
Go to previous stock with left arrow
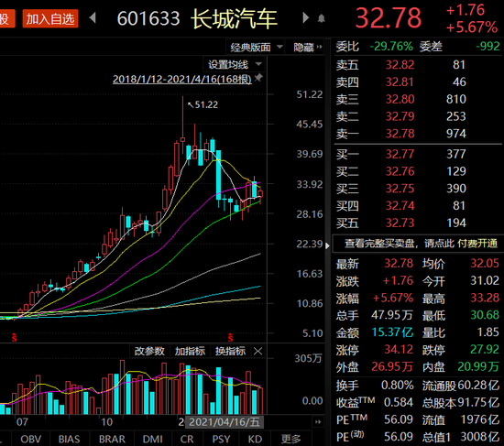pos(93,18)
